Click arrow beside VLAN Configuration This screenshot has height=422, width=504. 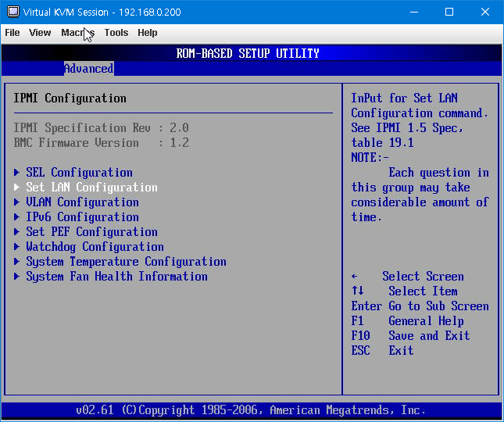coord(16,202)
